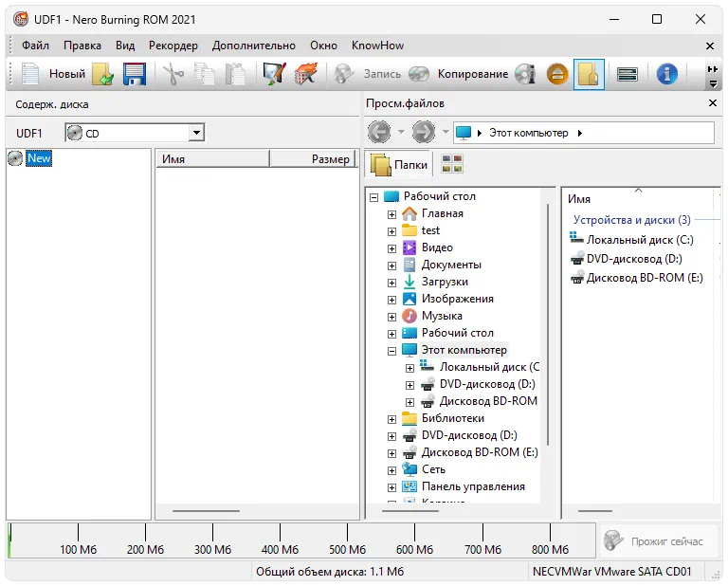Open the Правка menu

(82, 46)
